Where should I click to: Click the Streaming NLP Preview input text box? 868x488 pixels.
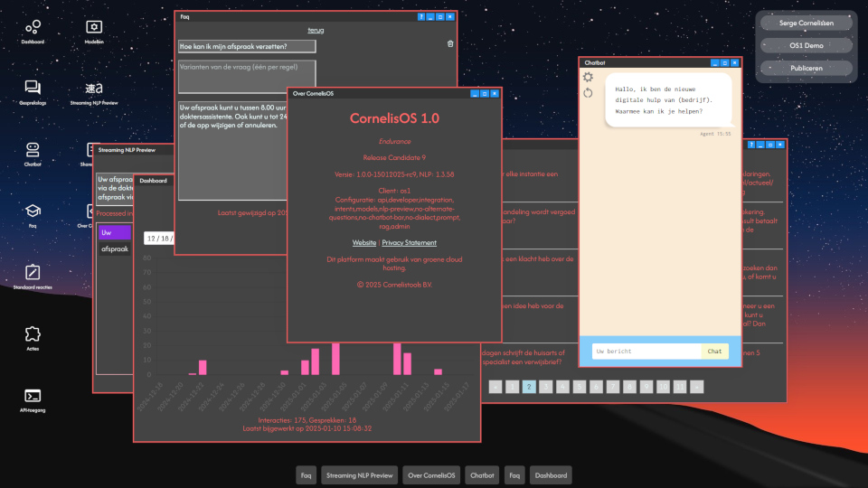tap(116, 188)
